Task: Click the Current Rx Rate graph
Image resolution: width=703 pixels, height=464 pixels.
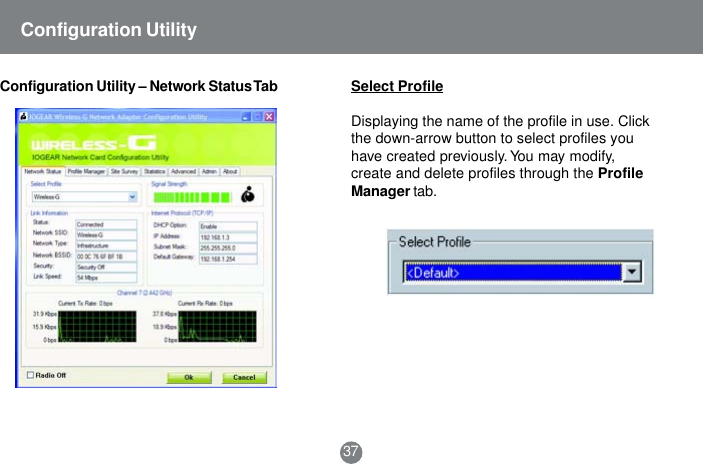Action: 217,326
